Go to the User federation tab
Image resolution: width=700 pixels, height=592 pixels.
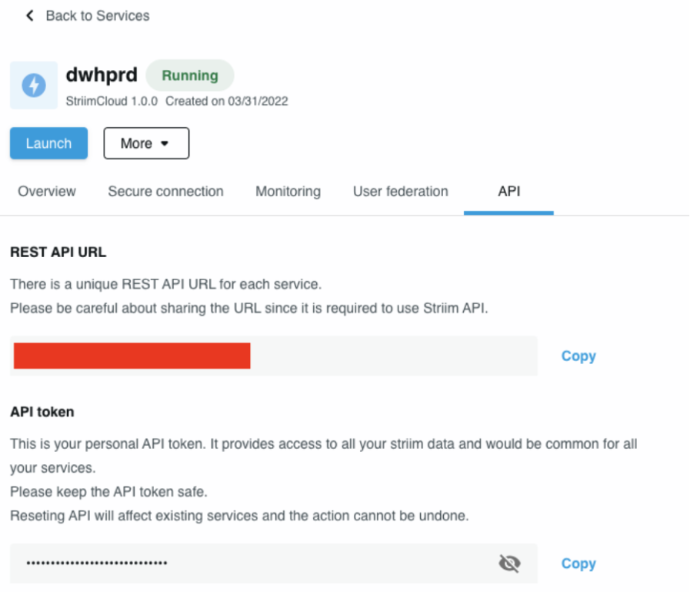coord(401,191)
